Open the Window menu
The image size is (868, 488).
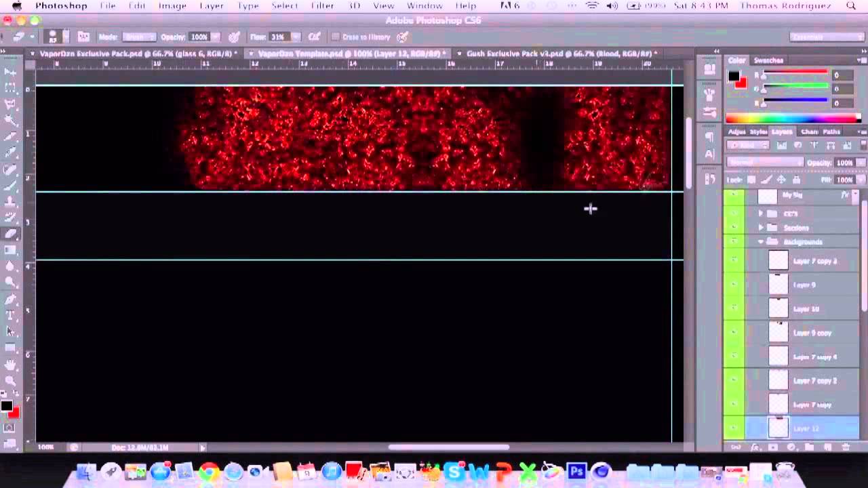pyautogui.click(x=425, y=5)
